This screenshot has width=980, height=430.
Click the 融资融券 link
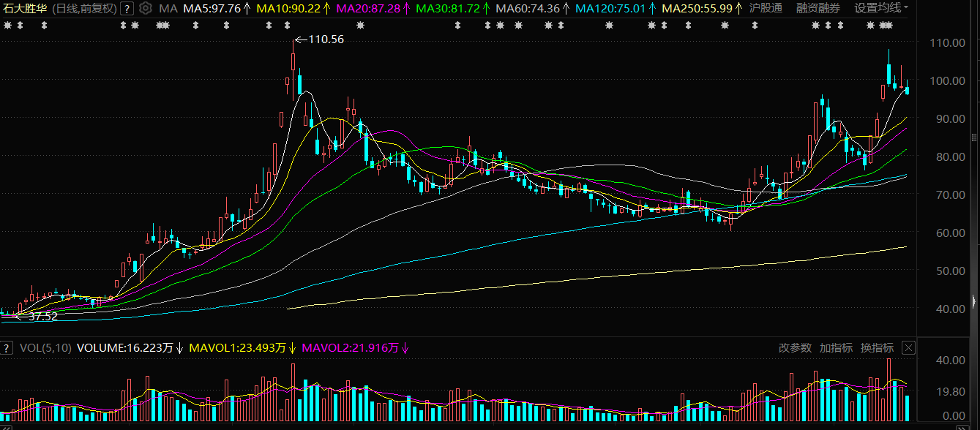click(818, 9)
